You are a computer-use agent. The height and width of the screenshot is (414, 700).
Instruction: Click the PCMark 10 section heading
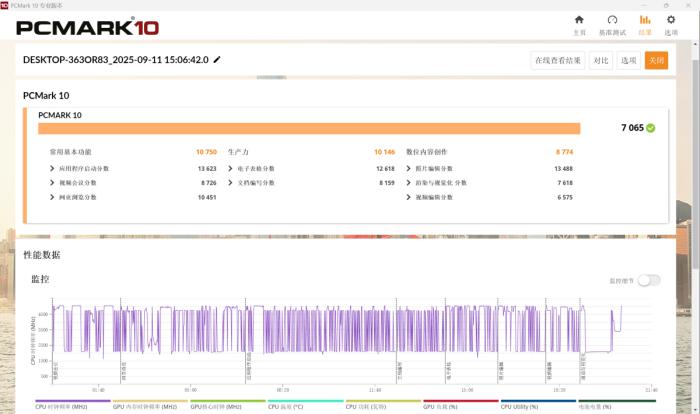(x=46, y=96)
